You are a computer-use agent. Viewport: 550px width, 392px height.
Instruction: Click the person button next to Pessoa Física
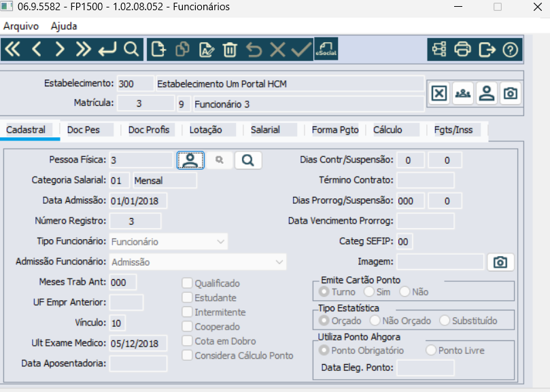(190, 160)
